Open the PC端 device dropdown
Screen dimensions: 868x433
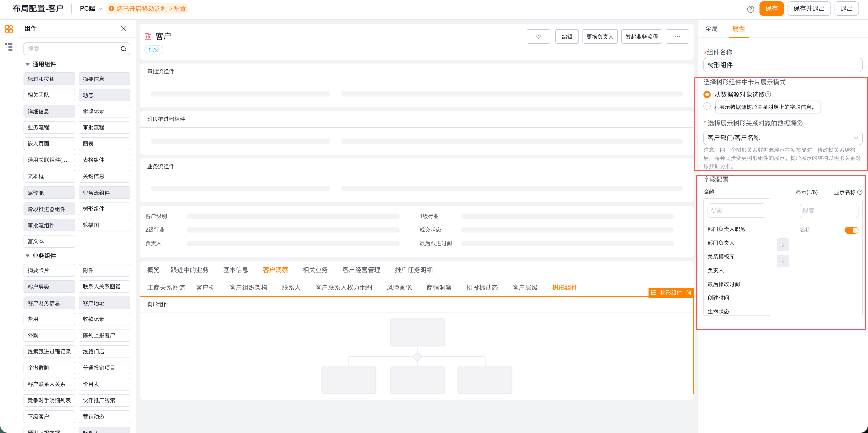(91, 8)
